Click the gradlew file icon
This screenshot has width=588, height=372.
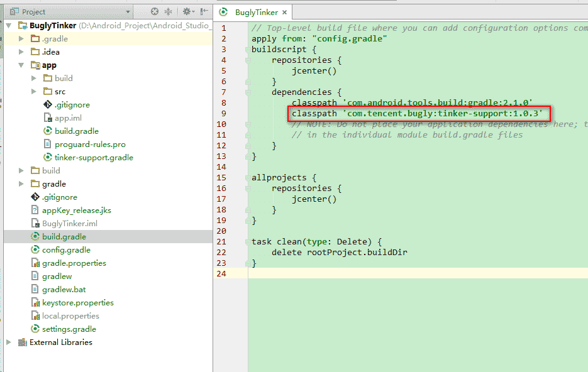pyautogui.click(x=35, y=276)
